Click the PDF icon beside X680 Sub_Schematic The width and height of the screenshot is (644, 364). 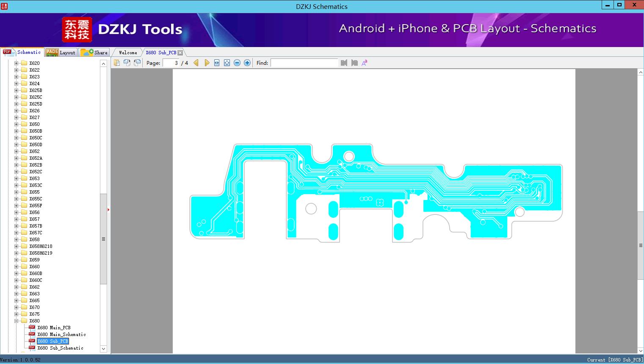click(32, 348)
